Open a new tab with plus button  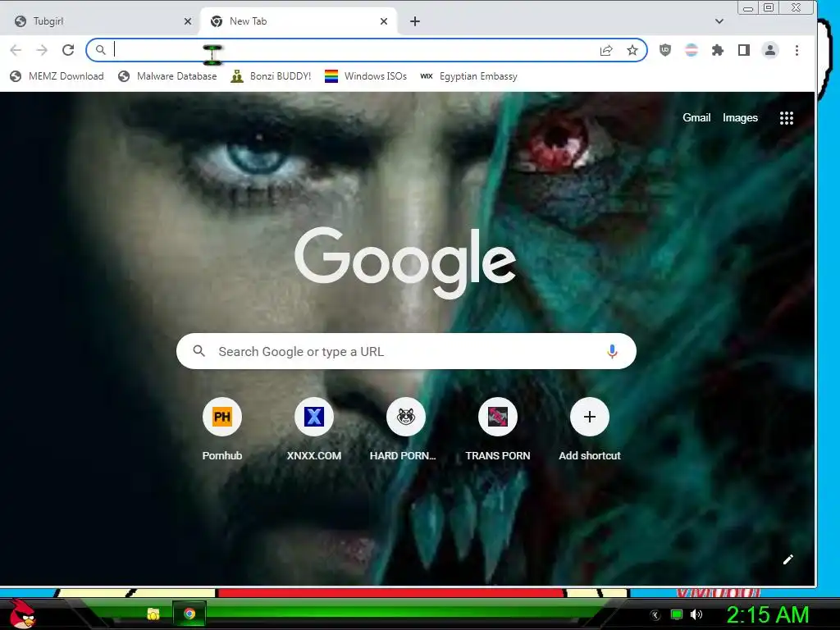(414, 21)
